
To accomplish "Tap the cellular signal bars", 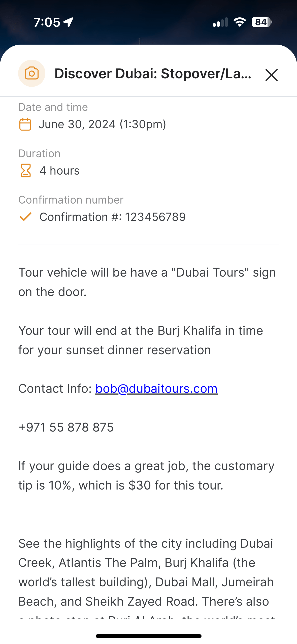I will point(220,22).
